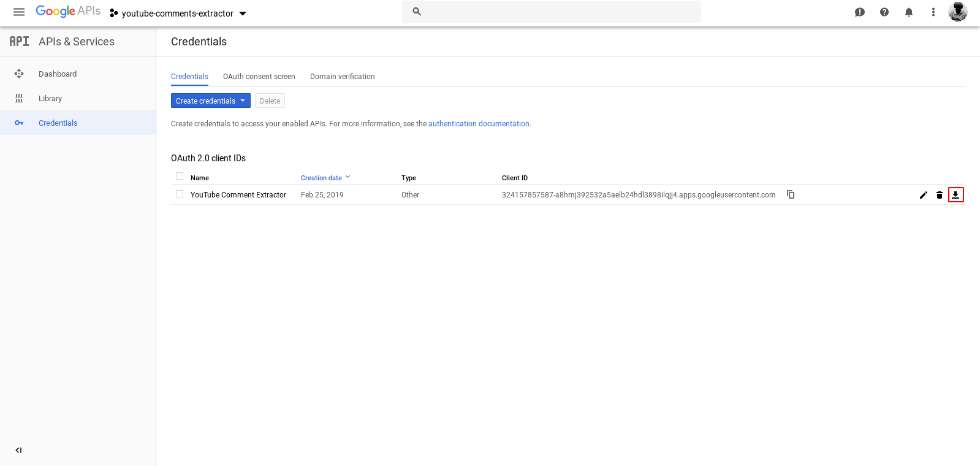Edit the OAuth client with pencil icon
This screenshot has width=980, height=466.
coord(923,195)
